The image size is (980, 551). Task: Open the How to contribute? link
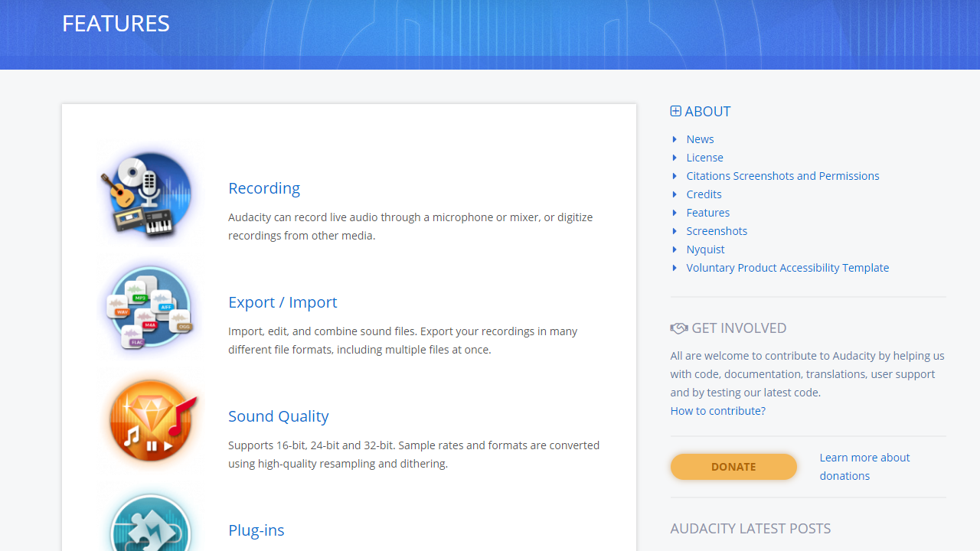tap(717, 411)
